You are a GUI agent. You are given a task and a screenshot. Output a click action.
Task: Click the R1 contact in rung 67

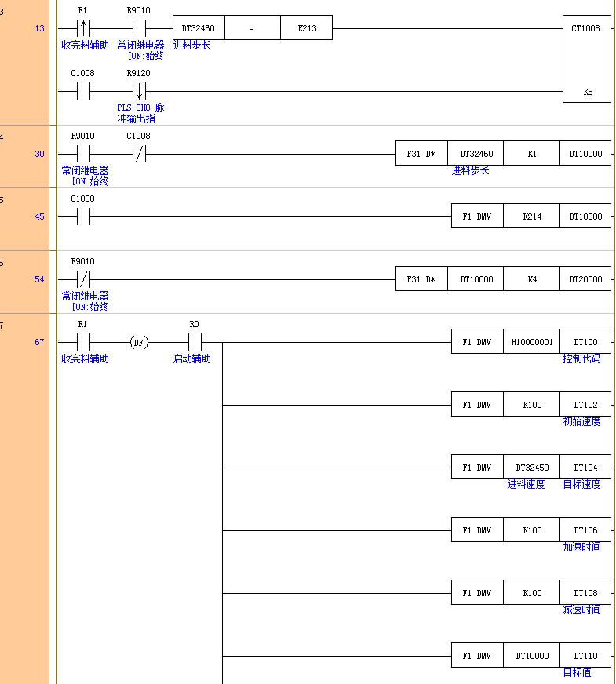[83, 342]
